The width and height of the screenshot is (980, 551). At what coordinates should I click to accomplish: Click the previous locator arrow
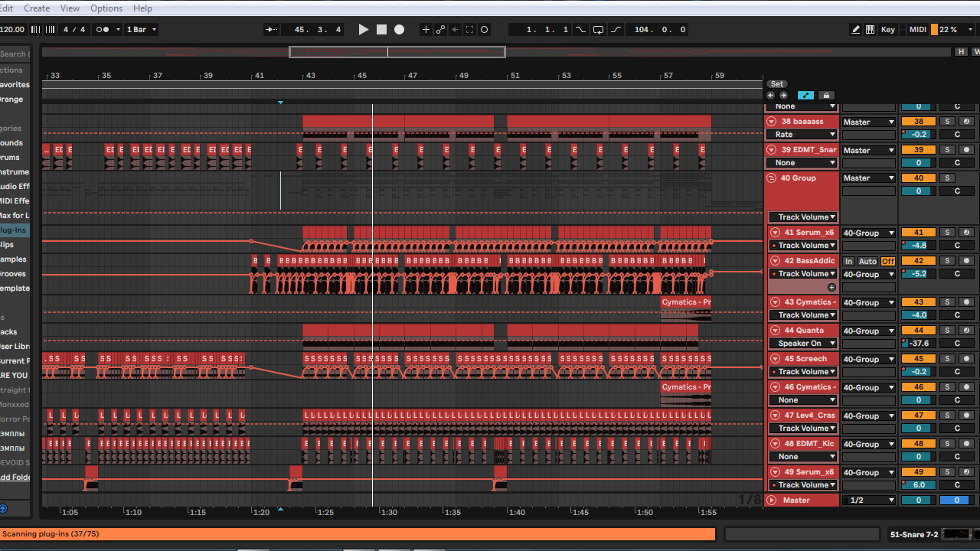click(x=770, y=96)
